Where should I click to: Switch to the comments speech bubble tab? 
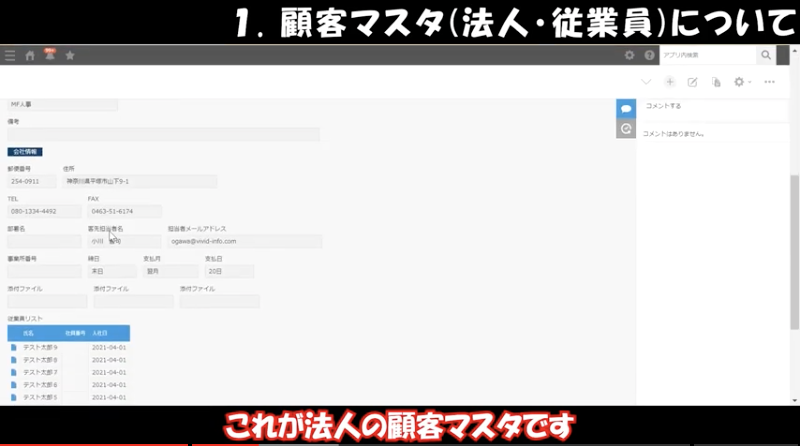[x=626, y=107]
